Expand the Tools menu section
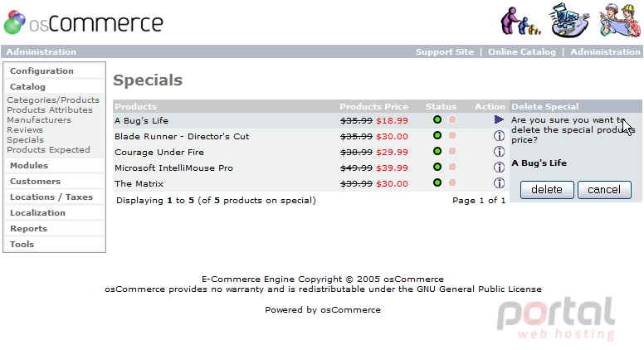This screenshot has width=644, height=350. tap(22, 244)
